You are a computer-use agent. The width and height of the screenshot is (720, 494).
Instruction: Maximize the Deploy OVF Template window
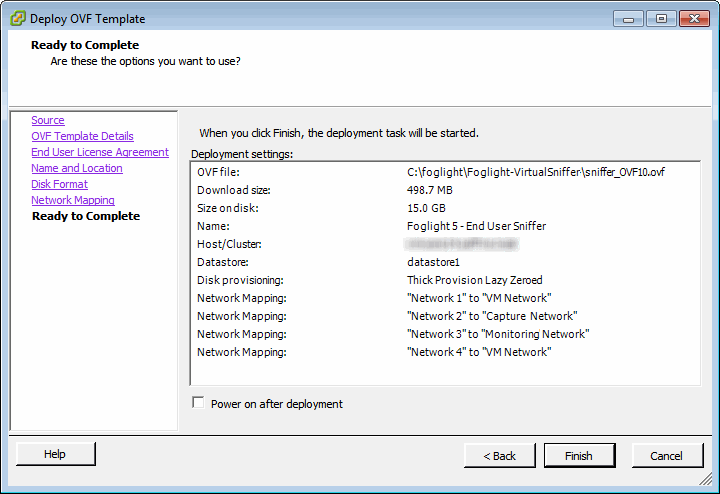coord(660,18)
